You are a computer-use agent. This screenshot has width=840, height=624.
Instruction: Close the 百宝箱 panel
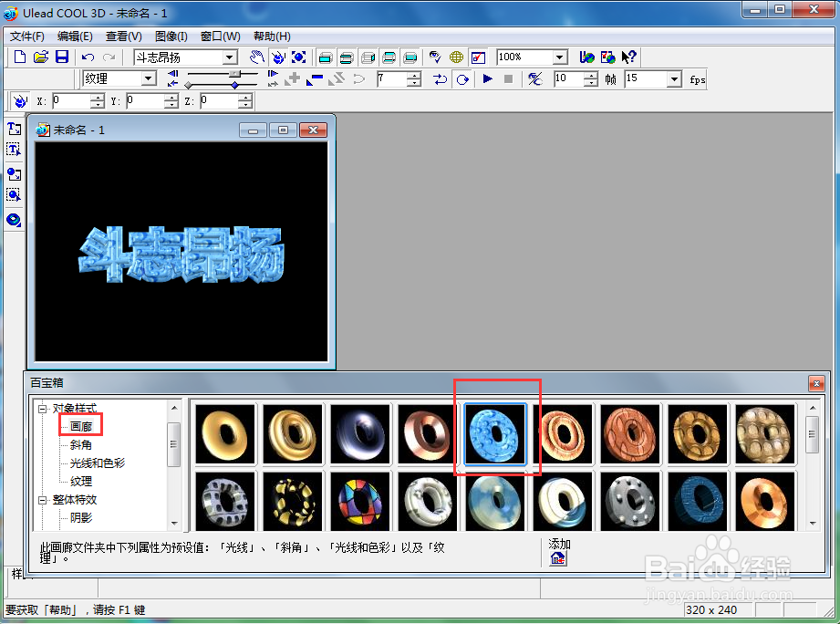pyautogui.click(x=816, y=383)
